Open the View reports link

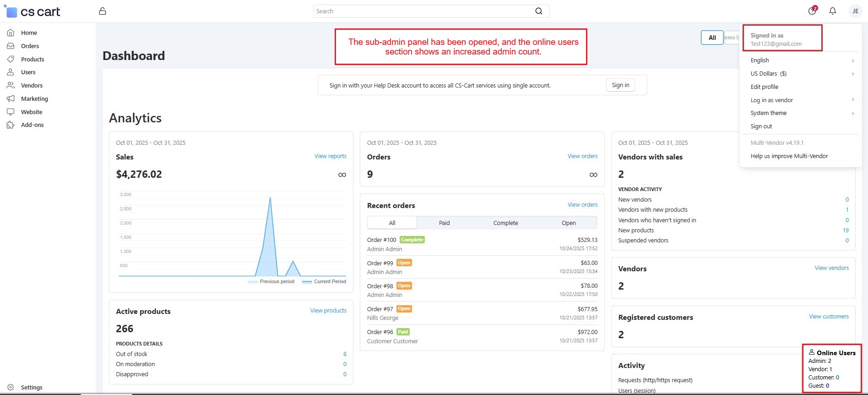[x=330, y=156]
